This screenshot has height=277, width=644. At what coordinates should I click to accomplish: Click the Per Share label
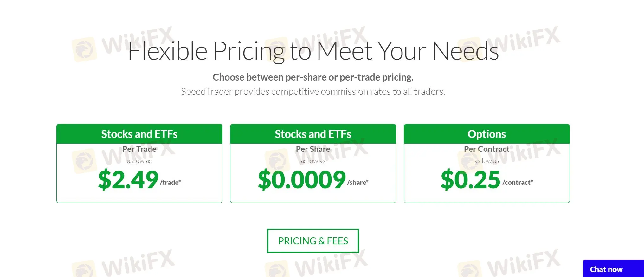coord(313,149)
